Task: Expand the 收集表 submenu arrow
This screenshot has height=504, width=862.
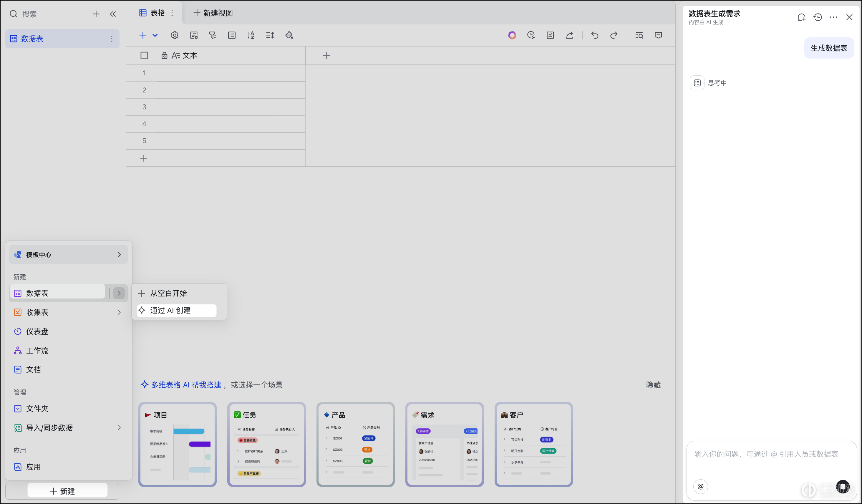Action: click(119, 312)
